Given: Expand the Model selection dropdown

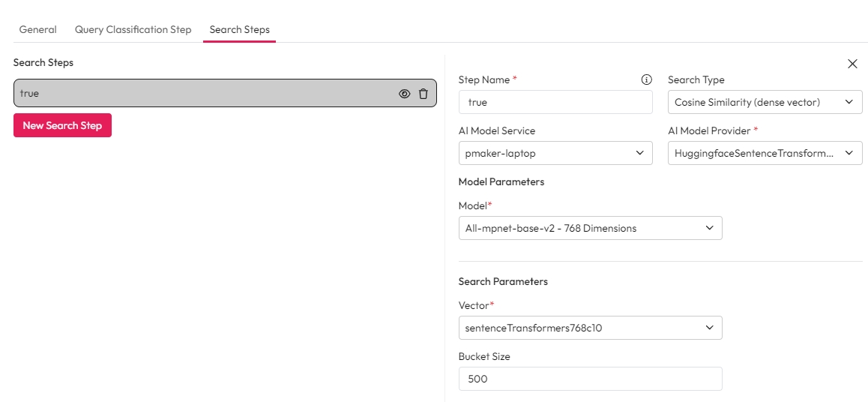Looking at the screenshot, I should coord(590,229).
